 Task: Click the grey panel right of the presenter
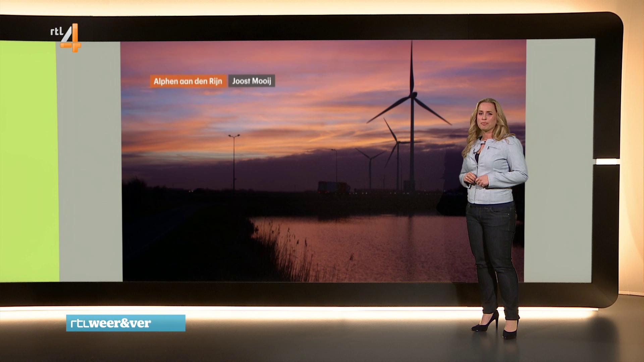(x=559, y=161)
